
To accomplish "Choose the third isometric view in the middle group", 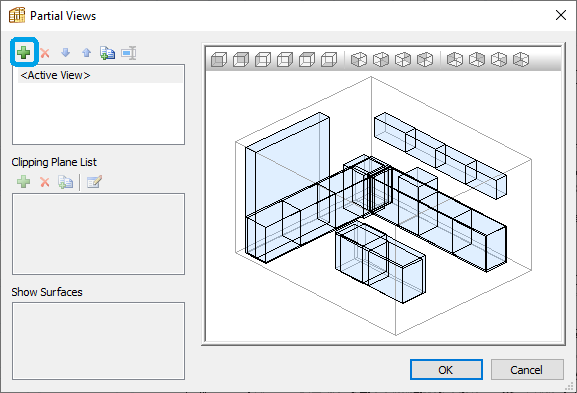I will tap(403, 59).
